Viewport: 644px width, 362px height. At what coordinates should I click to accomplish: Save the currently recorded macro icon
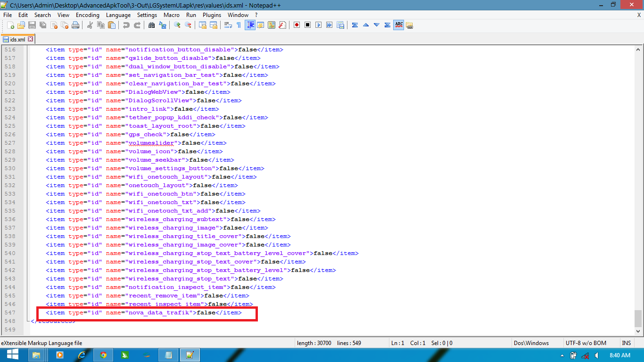click(340, 25)
